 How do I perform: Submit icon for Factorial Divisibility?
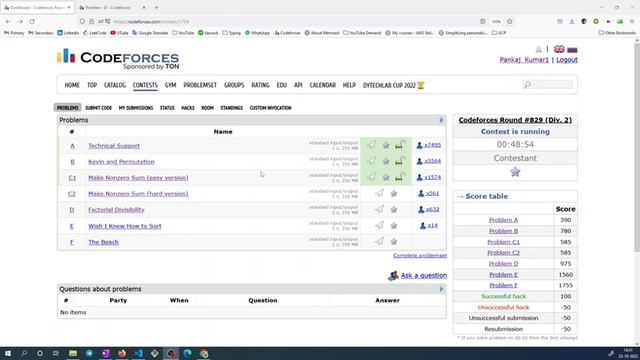pos(379,209)
